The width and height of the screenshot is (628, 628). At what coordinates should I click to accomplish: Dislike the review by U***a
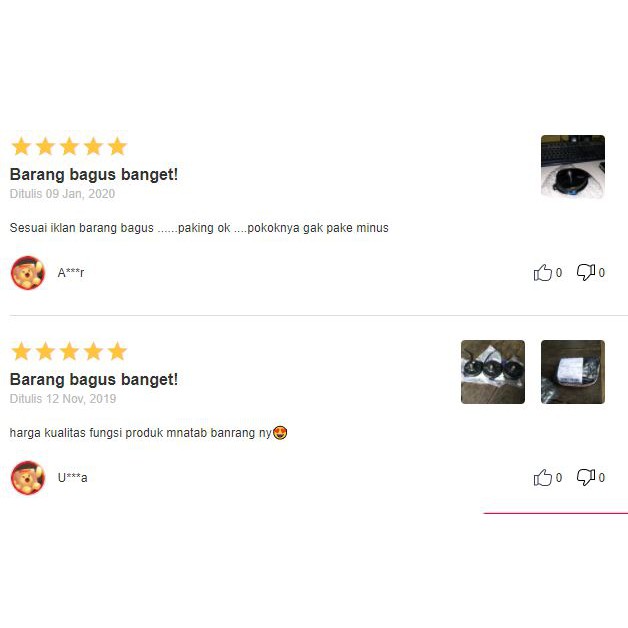(586, 477)
